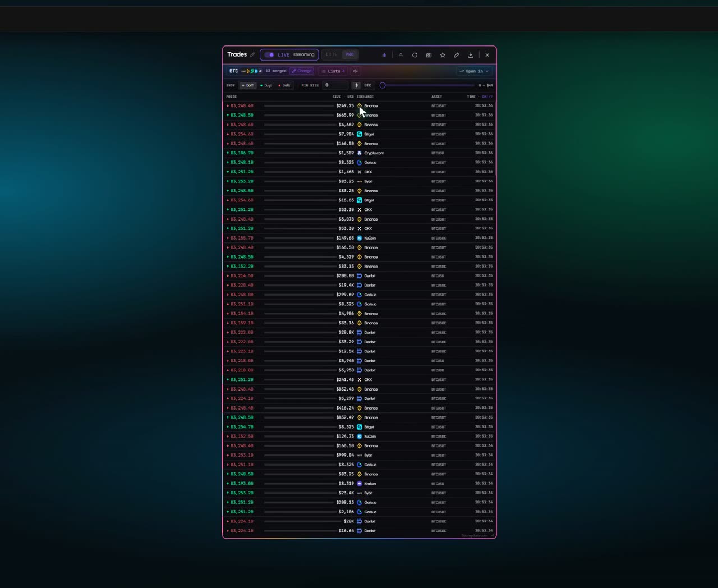
Task: Download the trades data
Action: coord(471,55)
